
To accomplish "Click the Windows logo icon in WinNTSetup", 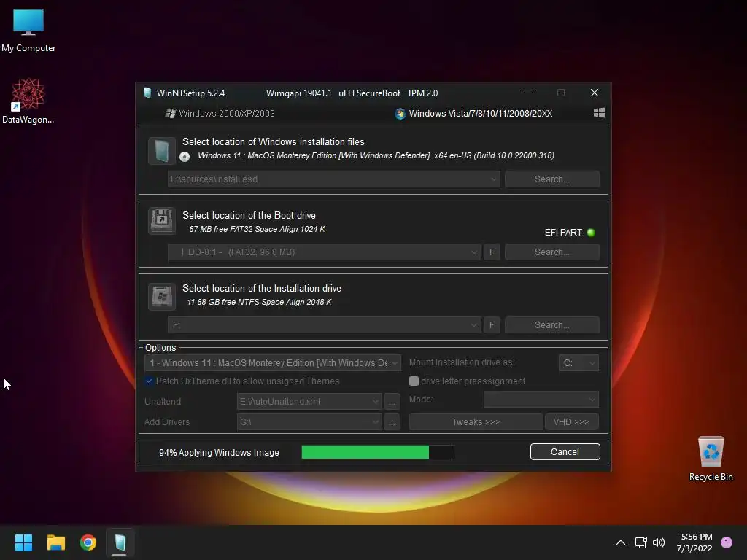I will coord(599,113).
